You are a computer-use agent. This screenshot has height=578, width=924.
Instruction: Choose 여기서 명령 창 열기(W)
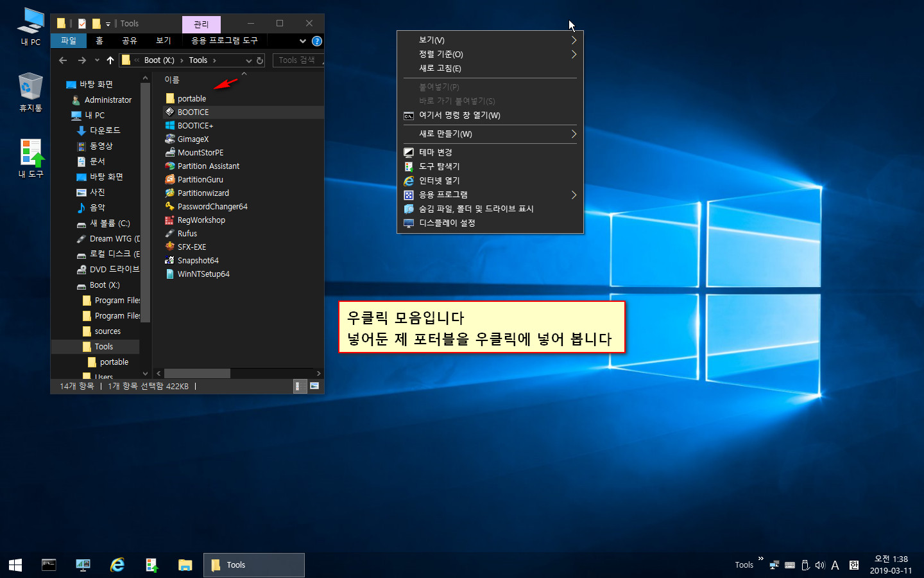coord(490,116)
